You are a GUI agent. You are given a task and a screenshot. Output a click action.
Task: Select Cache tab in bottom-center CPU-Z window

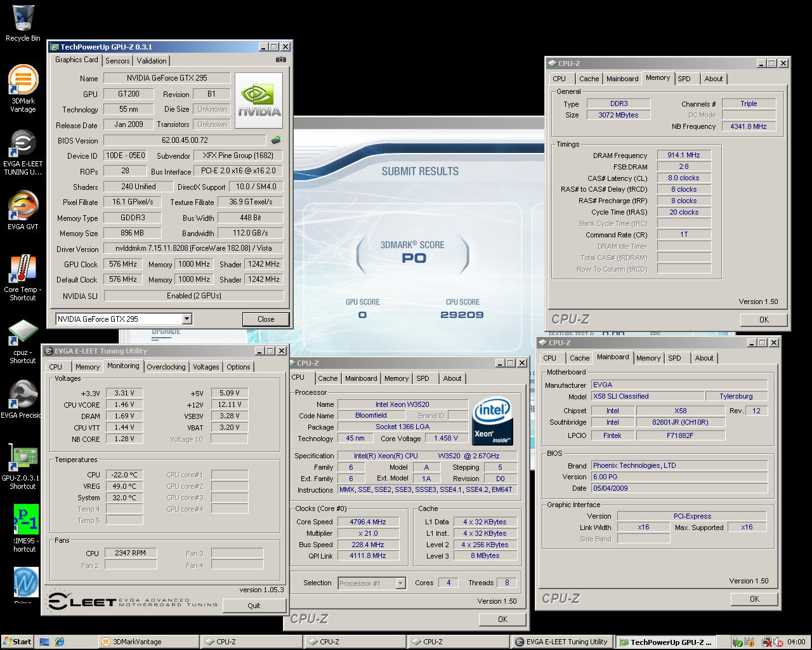tap(328, 378)
